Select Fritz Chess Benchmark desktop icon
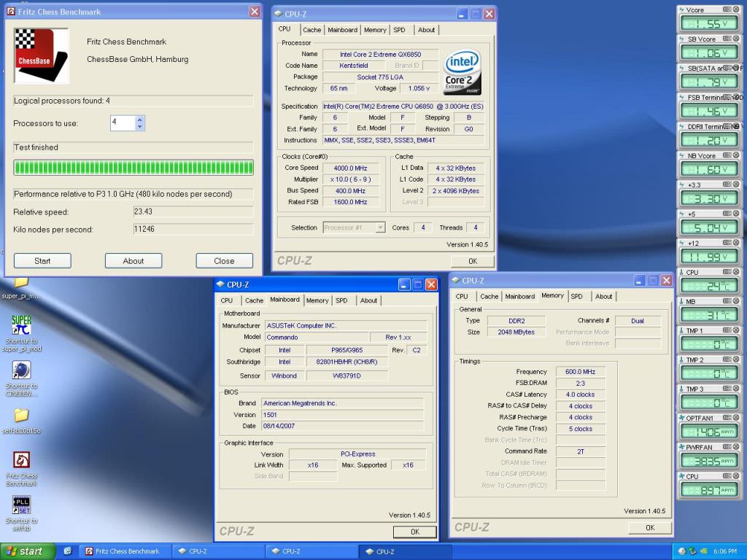The width and height of the screenshot is (747, 560). tap(21, 469)
